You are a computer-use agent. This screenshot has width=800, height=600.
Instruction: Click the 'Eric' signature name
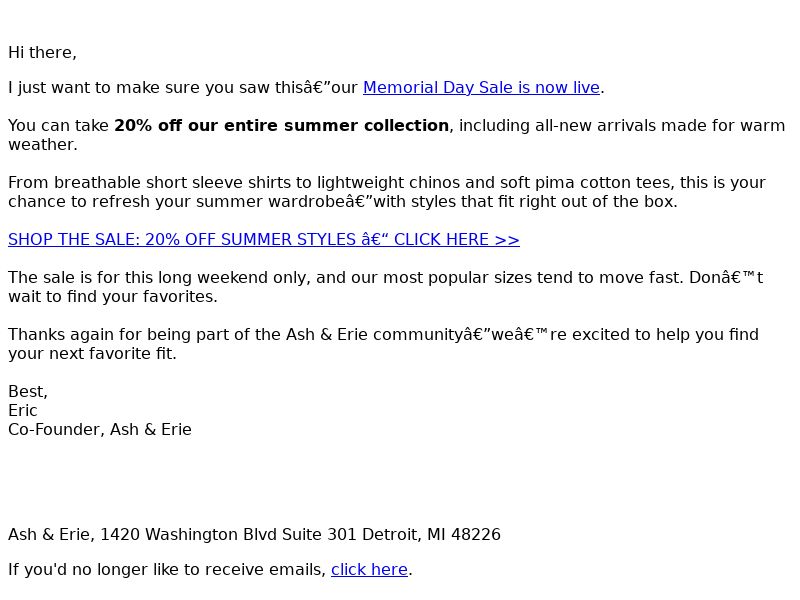[x=23, y=410]
